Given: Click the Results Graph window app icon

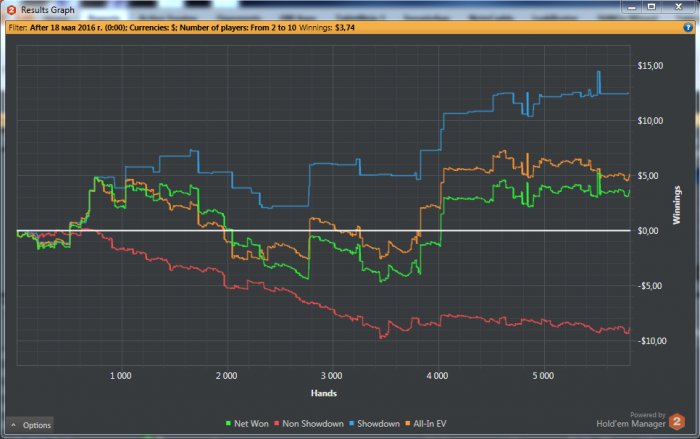Looking at the screenshot, I should coord(12,10).
